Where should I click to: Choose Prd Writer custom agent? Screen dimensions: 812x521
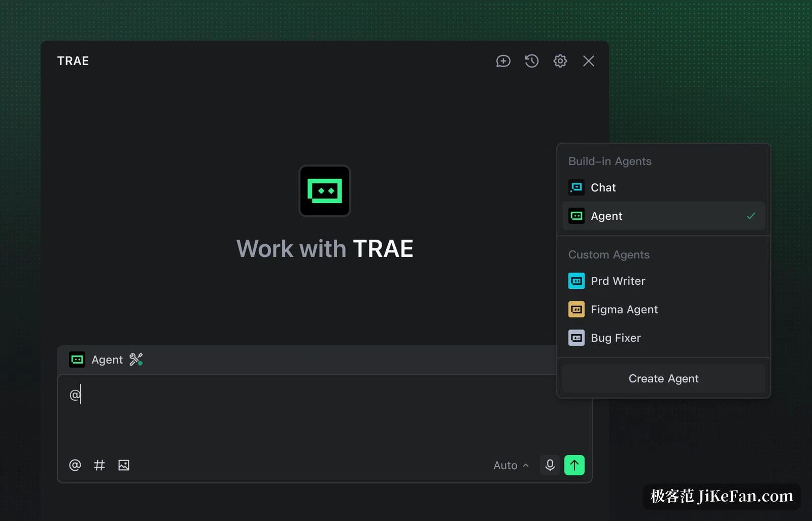tap(663, 281)
